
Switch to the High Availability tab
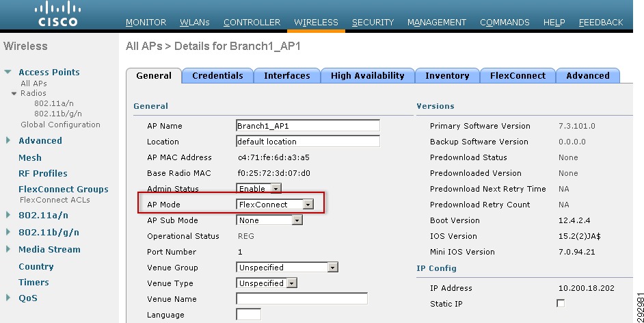(x=368, y=75)
